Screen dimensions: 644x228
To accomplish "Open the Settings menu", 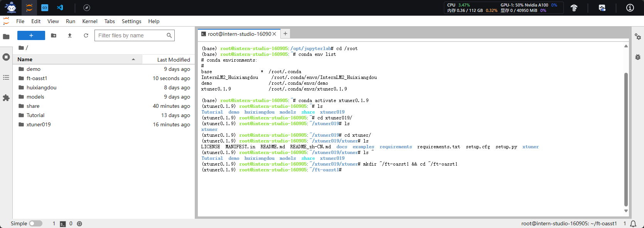I will click(131, 21).
